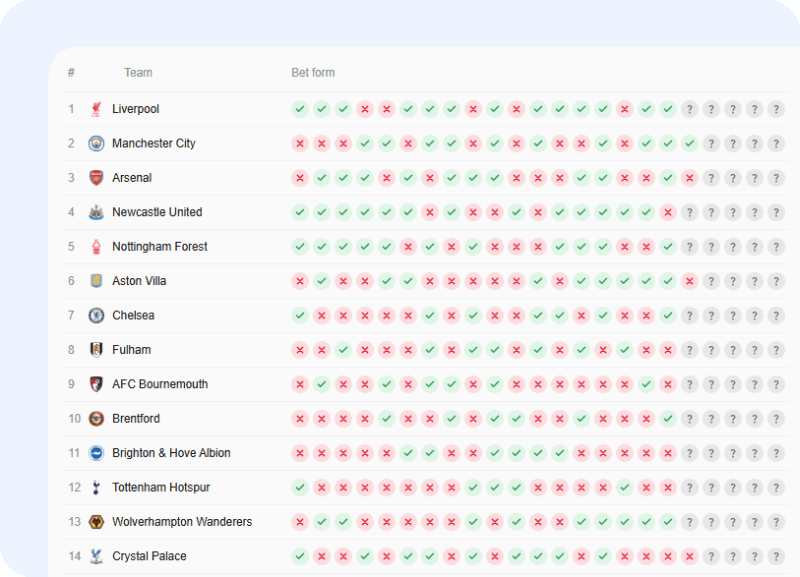Select the Chelsea team name
The height and width of the screenshot is (577, 800).
coord(133,316)
